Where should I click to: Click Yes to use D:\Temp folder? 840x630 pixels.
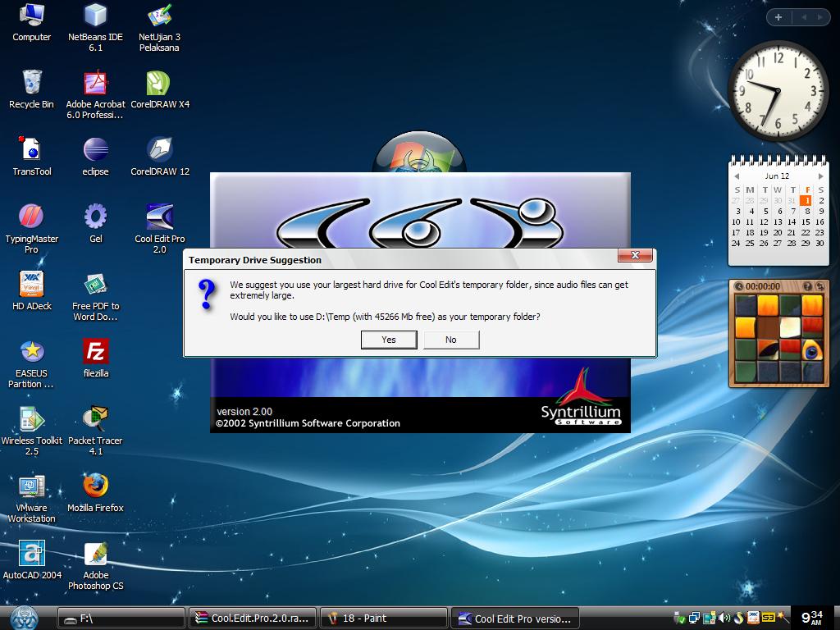pyautogui.click(x=388, y=340)
